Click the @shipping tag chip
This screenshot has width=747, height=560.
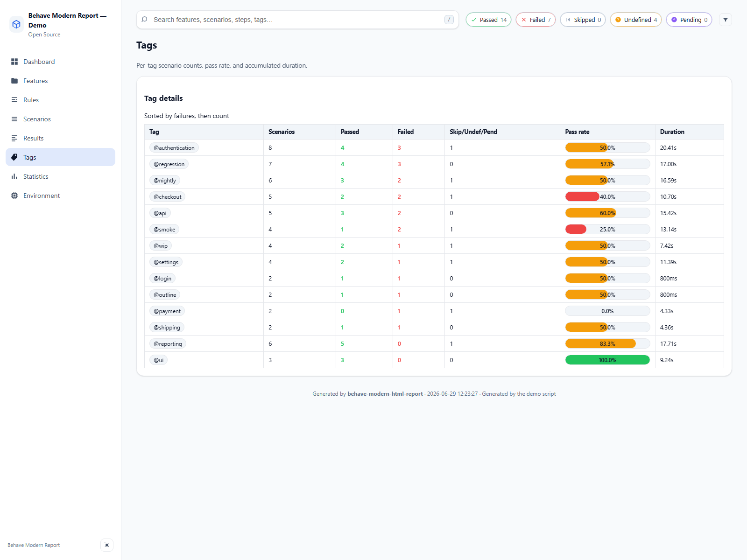pos(167,328)
